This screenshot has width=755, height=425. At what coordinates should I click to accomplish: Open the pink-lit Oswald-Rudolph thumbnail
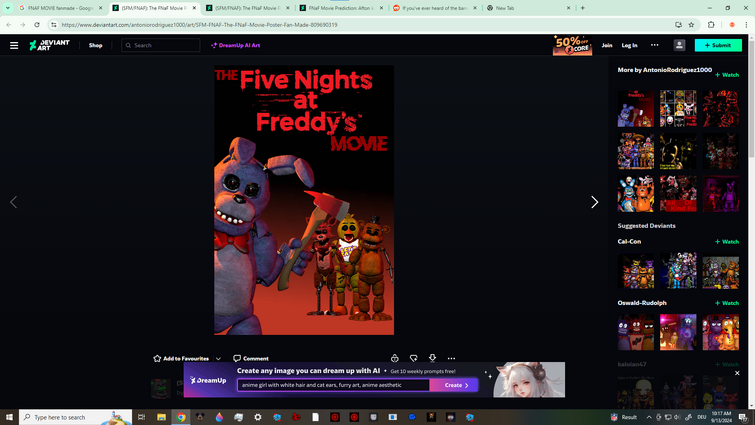point(678,332)
